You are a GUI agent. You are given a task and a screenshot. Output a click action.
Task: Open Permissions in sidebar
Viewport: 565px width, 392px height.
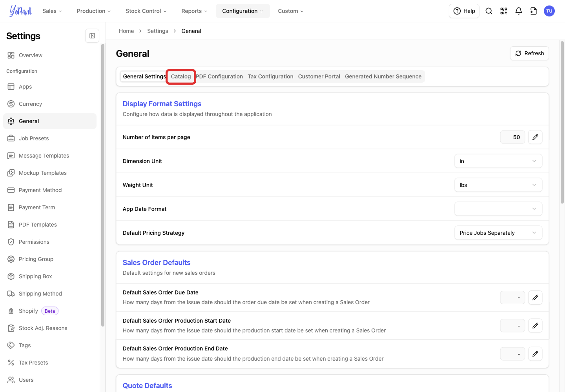coord(50,242)
